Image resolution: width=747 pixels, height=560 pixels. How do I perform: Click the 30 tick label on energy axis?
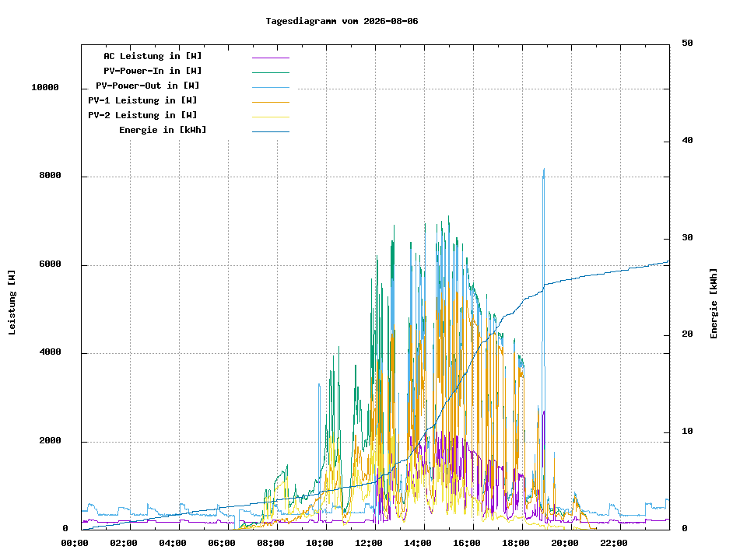tap(687, 237)
